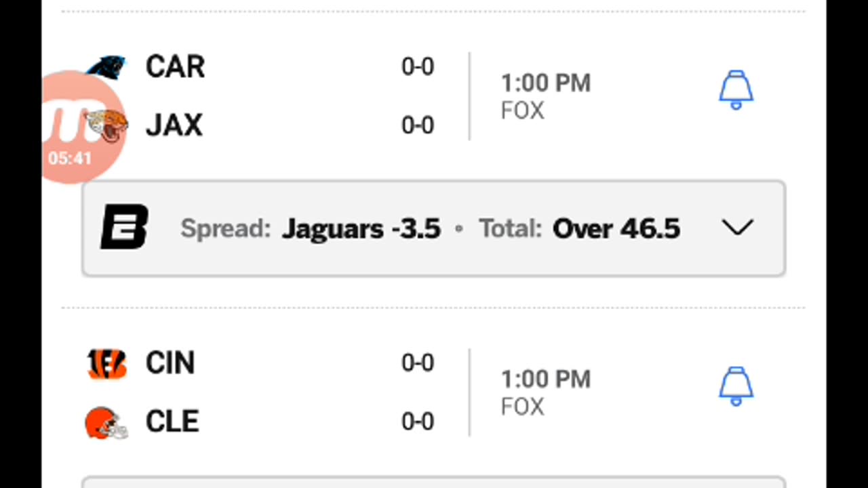Click the CAR 0-0 record
868x488 pixels.
[418, 67]
